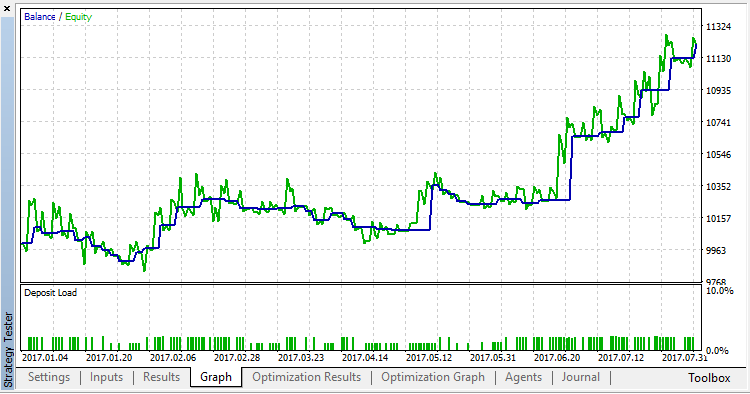The image size is (750, 394).
Task: Switch to Optimization Graph tab
Action: tap(433, 377)
